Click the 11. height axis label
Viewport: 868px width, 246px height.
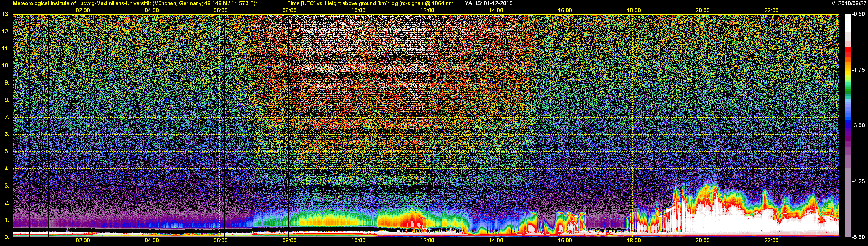point(5,49)
